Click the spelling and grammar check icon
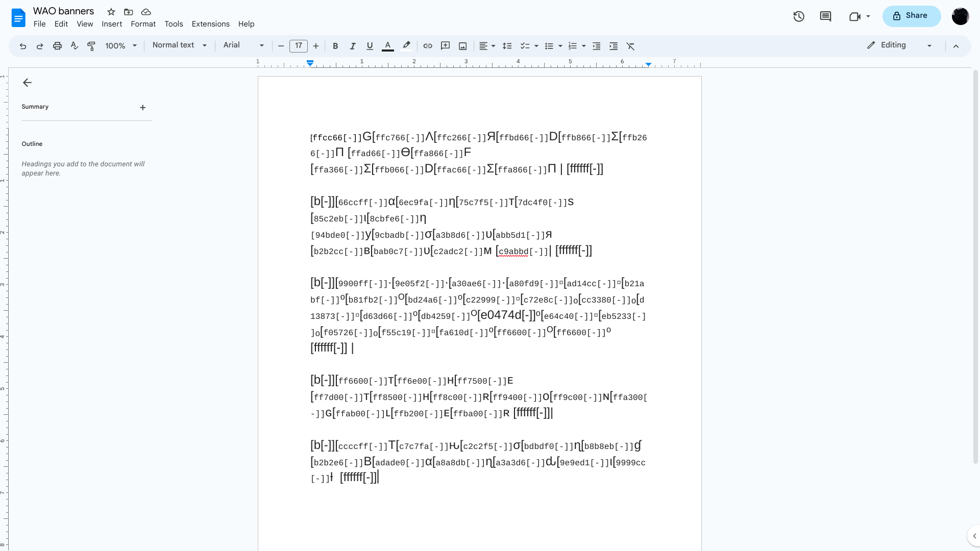This screenshot has height=551, width=980. 75,46
